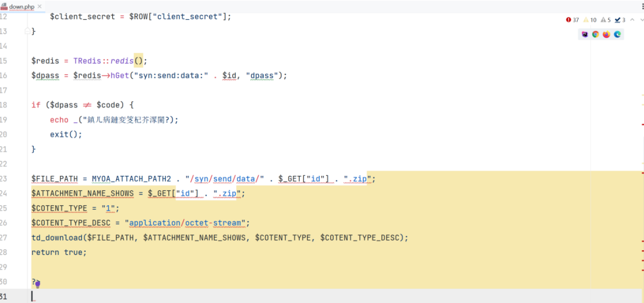
Task: Click line number 31 in the gutter
Action: [x=4, y=297]
